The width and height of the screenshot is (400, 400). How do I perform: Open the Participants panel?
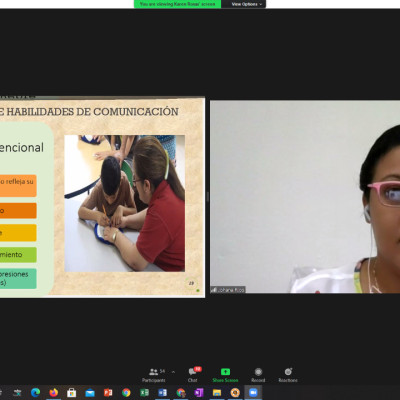(154, 375)
